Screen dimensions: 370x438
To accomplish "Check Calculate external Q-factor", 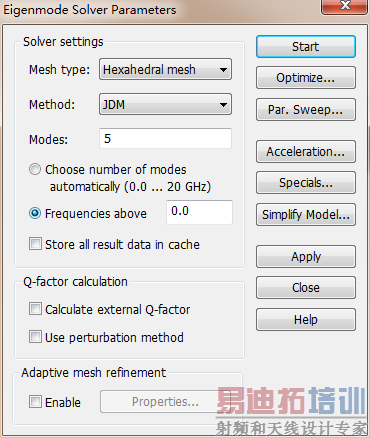I will (x=35, y=309).
